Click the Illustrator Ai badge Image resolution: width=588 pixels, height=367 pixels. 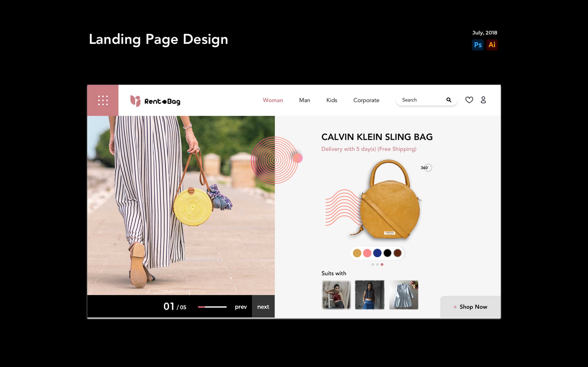click(x=492, y=45)
